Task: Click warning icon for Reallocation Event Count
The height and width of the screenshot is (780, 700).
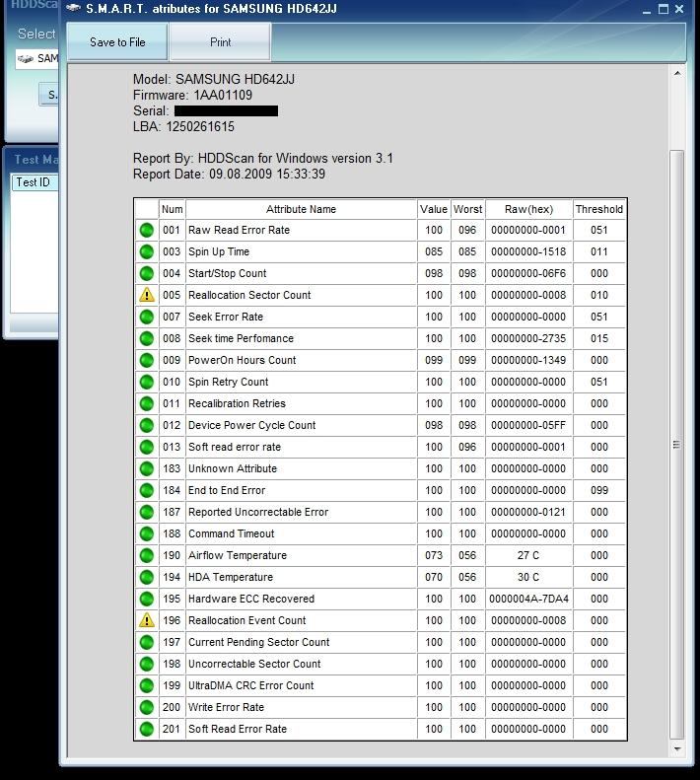Action: pyautogui.click(x=147, y=620)
